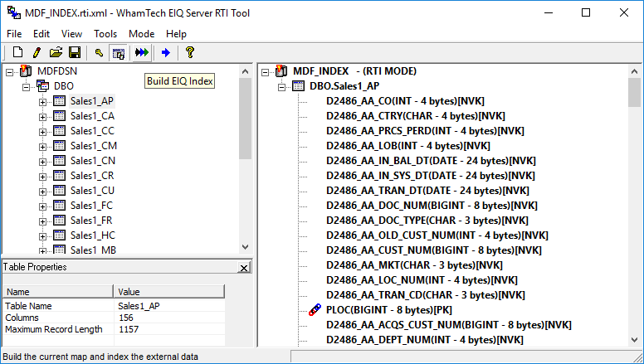
Task: Click the New document toolbar icon
Action: 17,52
